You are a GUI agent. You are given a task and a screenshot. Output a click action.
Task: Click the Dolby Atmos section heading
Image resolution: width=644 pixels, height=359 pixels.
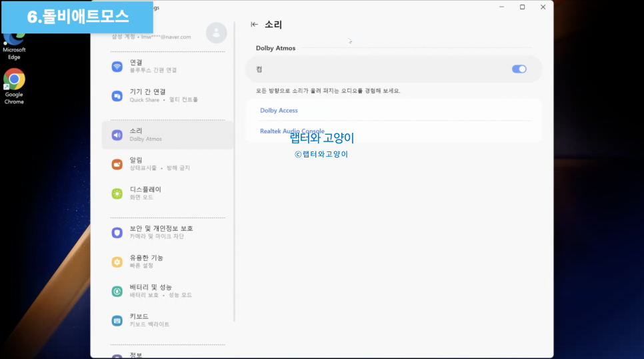275,48
